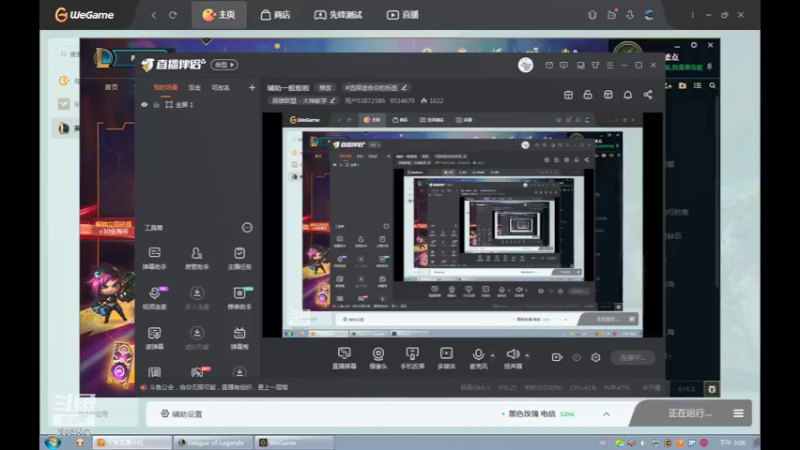Click the bug report icon at League client corner
This screenshot has width=800, height=450.
point(712,389)
